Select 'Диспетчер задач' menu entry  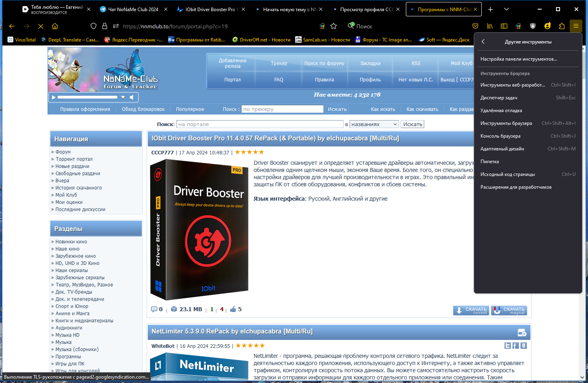(x=528, y=98)
